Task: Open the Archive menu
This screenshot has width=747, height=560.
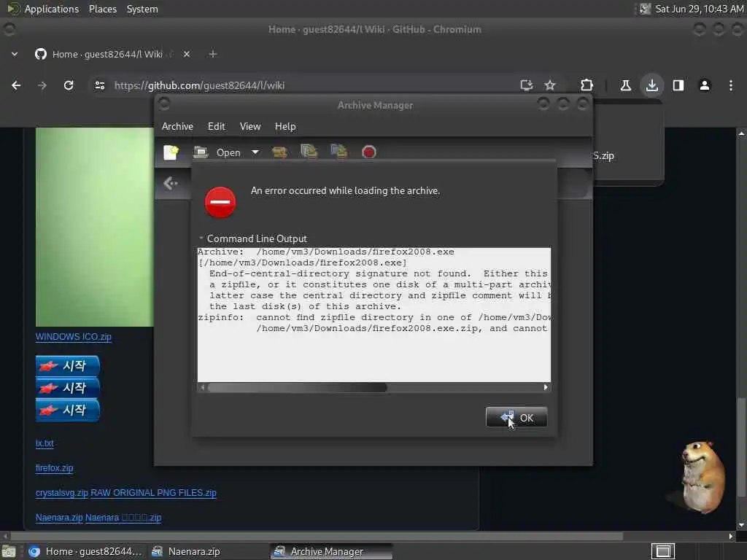Action: (x=178, y=127)
